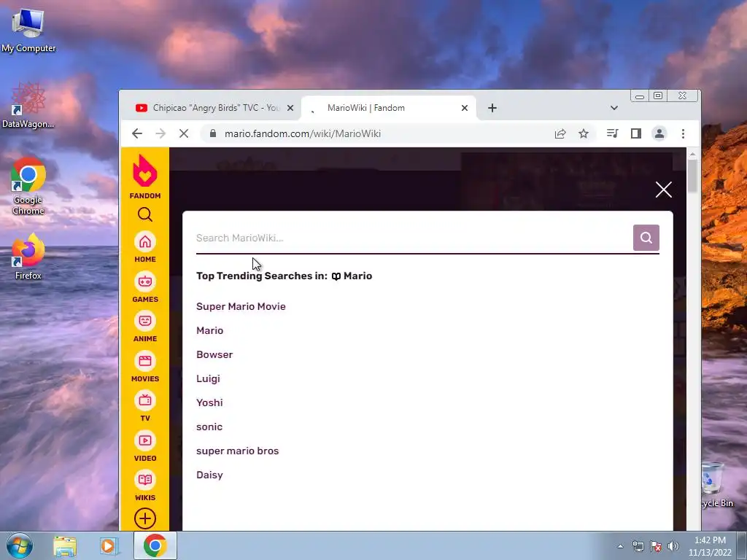This screenshot has height=560, width=747.
Task: Click the Search MarioWiki input field
Action: coord(414,238)
